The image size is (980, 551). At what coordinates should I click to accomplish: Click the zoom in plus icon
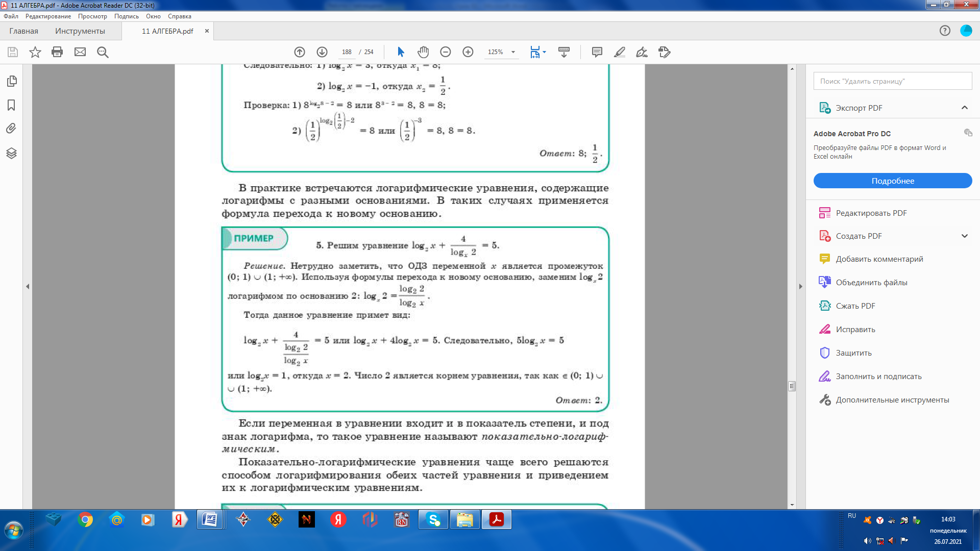click(x=468, y=52)
